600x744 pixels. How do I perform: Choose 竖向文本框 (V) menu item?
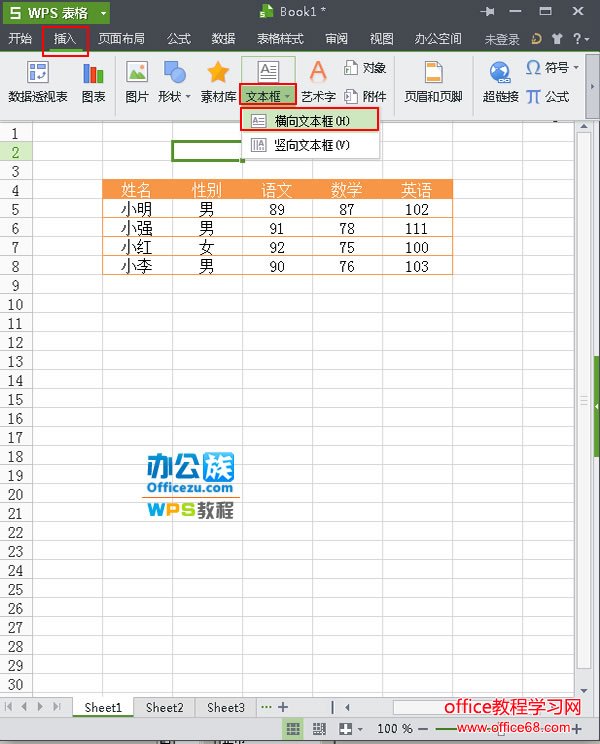click(310, 145)
